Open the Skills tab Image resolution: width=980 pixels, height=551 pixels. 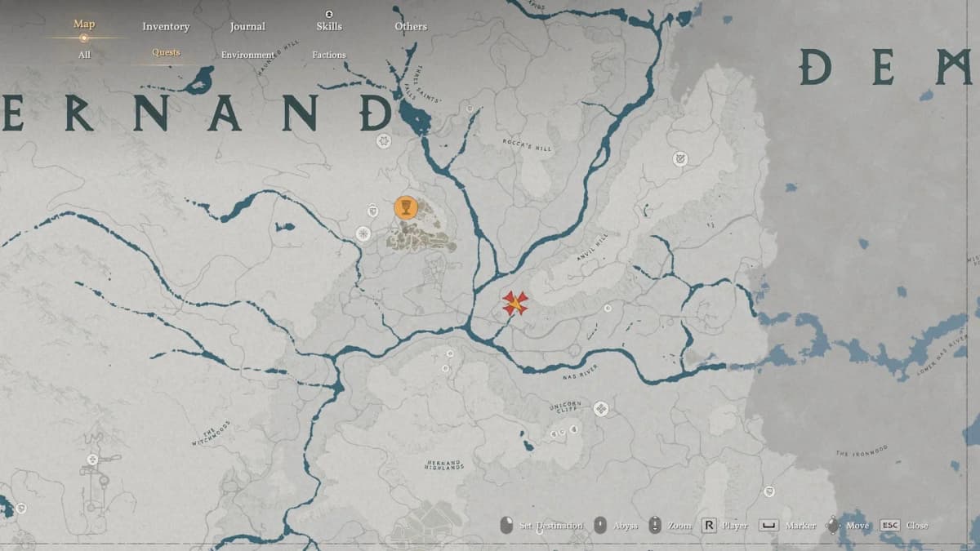[x=329, y=26]
